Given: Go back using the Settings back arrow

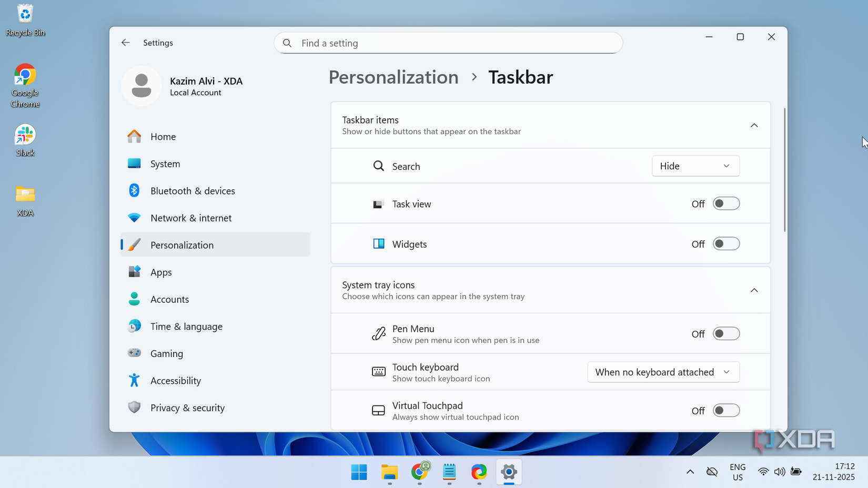Looking at the screenshot, I should click(x=125, y=43).
